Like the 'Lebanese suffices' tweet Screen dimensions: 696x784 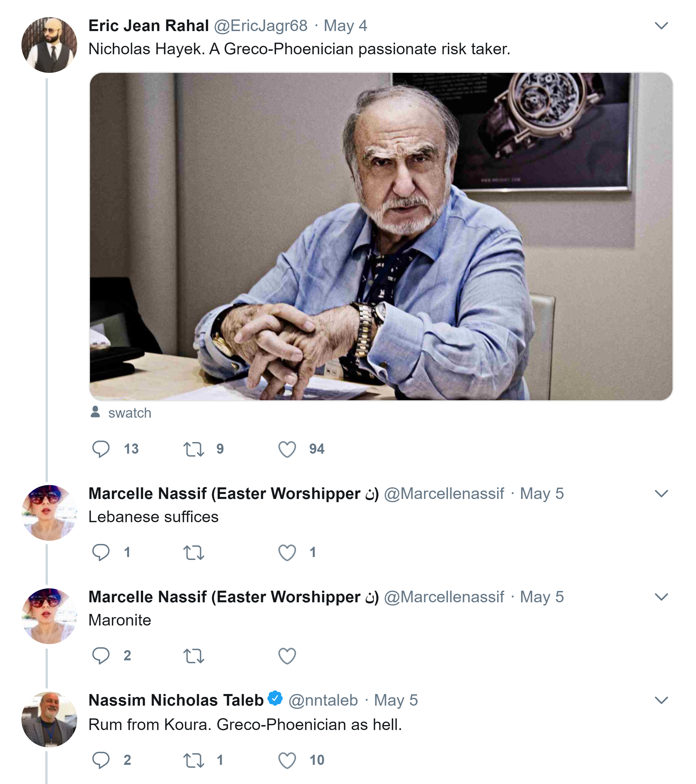[x=287, y=553]
